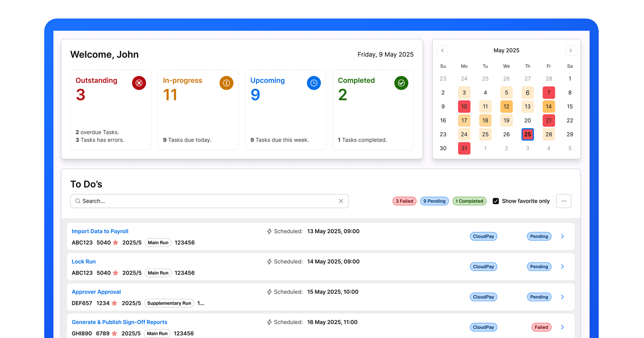Open the In-progress summary card

click(x=198, y=110)
